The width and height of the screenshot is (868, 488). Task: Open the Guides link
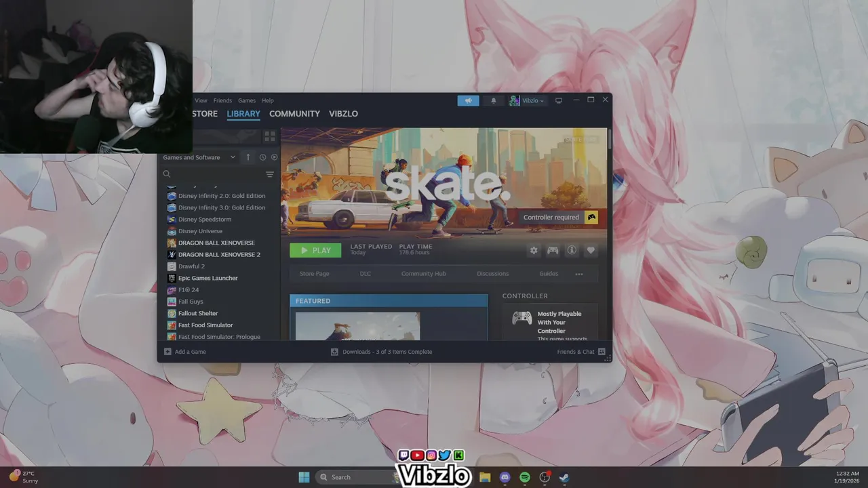549,274
